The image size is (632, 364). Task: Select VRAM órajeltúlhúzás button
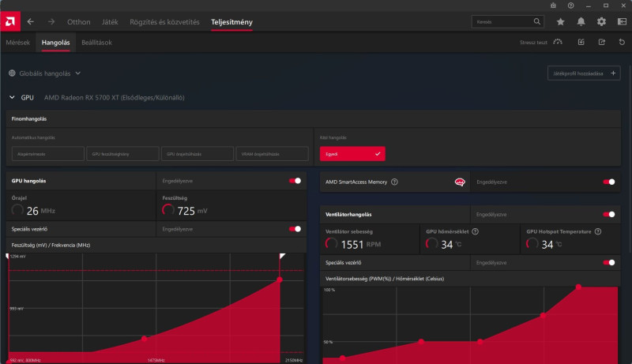coord(272,154)
